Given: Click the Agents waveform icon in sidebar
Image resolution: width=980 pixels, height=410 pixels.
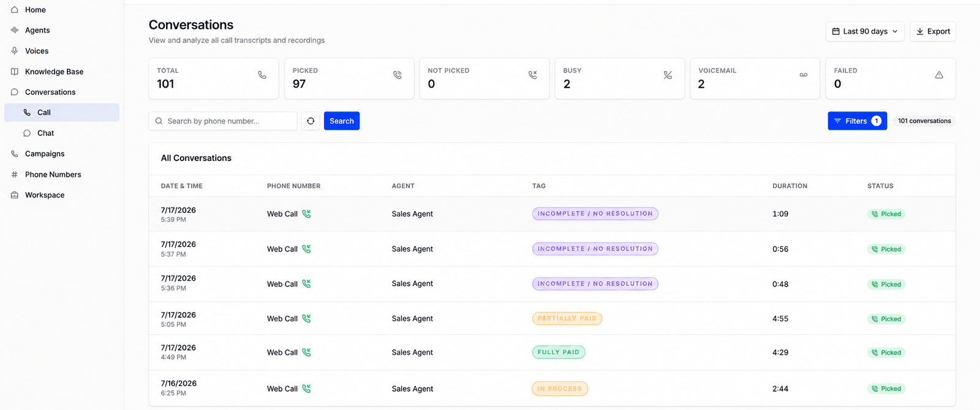Looking at the screenshot, I should click(x=15, y=30).
